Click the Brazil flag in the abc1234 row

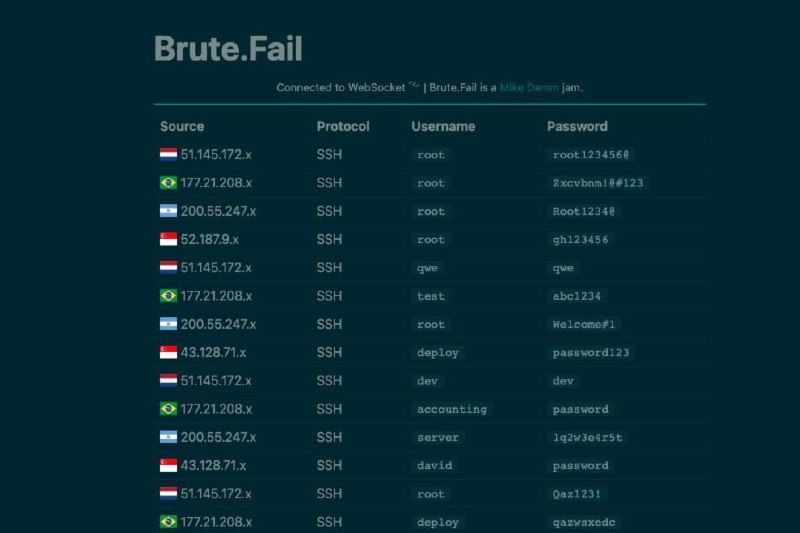click(168, 296)
